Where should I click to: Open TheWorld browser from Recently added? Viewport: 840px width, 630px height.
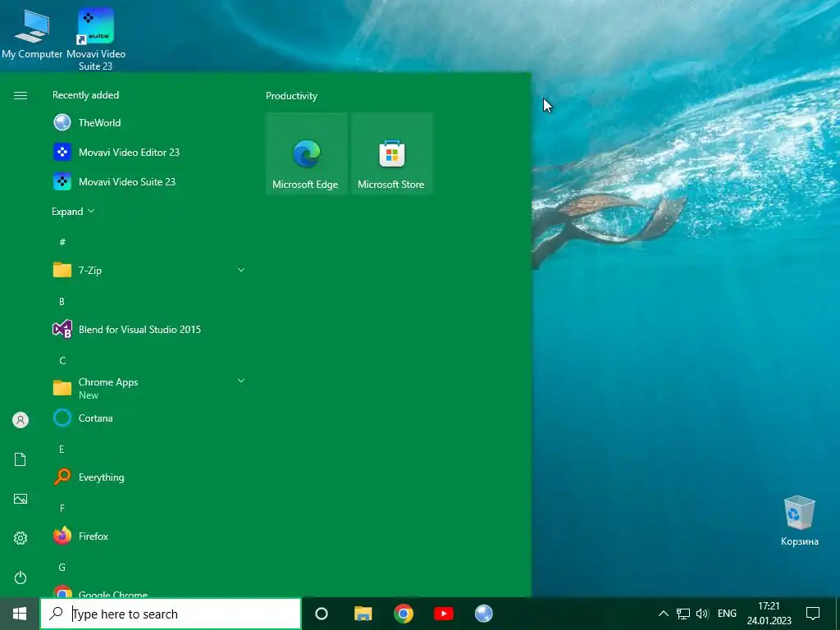pyautogui.click(x=149, y=123)
